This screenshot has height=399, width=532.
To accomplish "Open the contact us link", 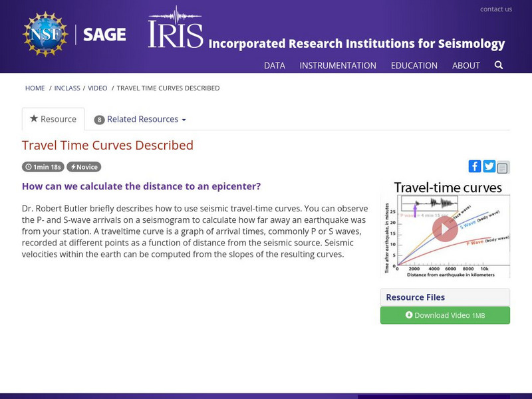I will [x=497, y=9].
